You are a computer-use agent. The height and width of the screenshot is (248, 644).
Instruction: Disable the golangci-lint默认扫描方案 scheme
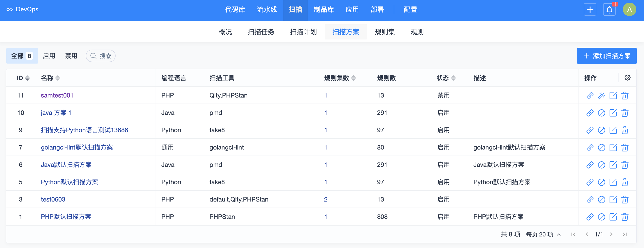click(x=601, y=148)
